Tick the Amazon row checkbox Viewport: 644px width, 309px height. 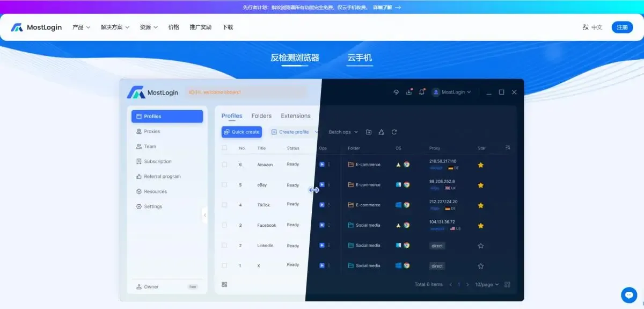(224, 164)
